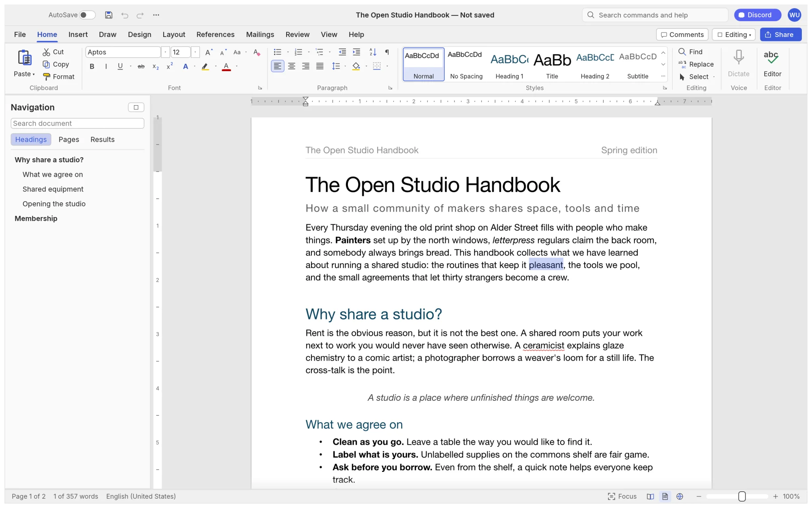This screenshot has height=508, width=812.
Task: Apply strikethrough formatting icon
Action: coord(141,66)
